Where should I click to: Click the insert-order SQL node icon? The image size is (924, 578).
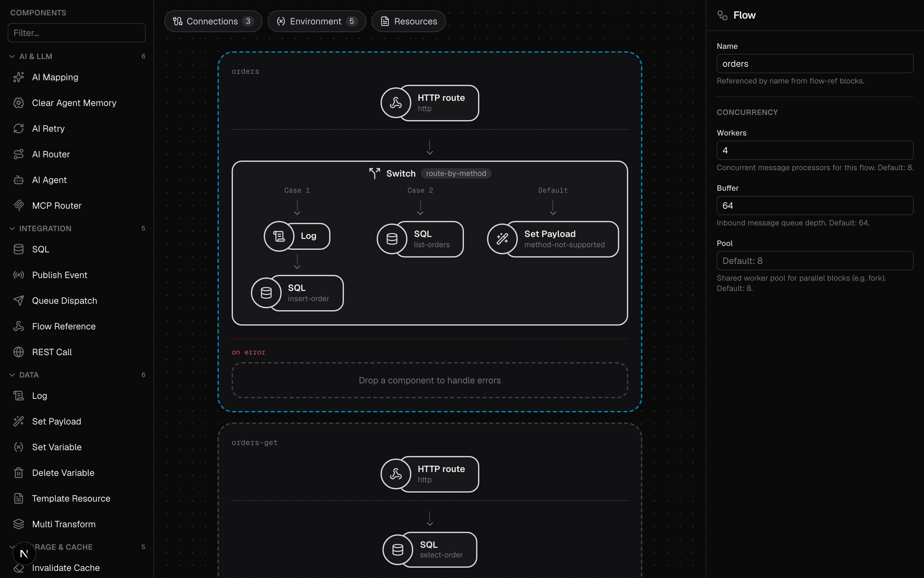266,293
